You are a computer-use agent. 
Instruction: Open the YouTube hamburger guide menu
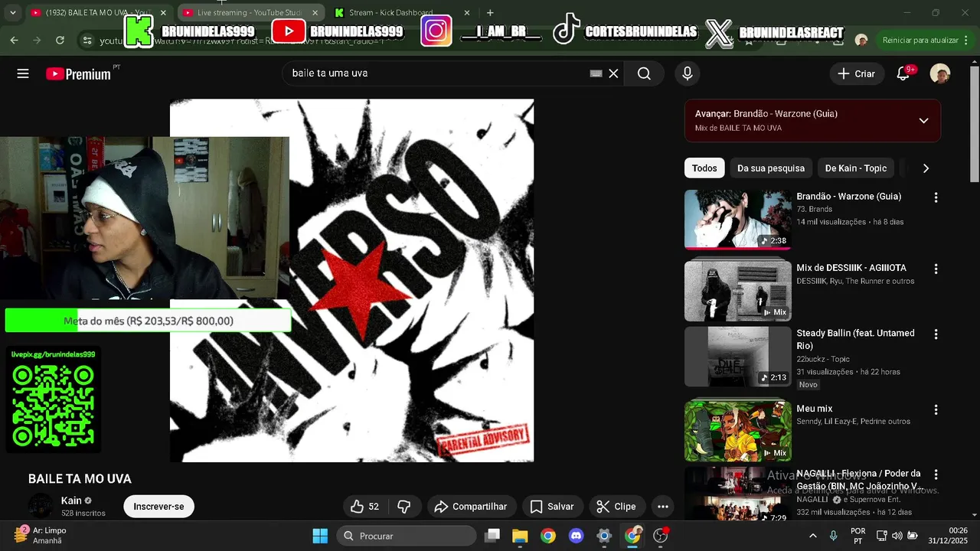coord(23,73)
